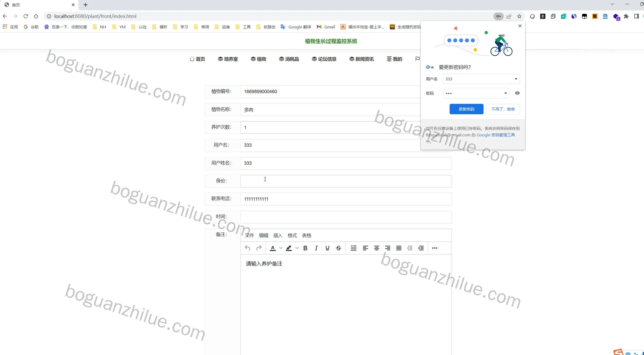
Task: Open a new browser tab
Action: [x=86, y=5]
